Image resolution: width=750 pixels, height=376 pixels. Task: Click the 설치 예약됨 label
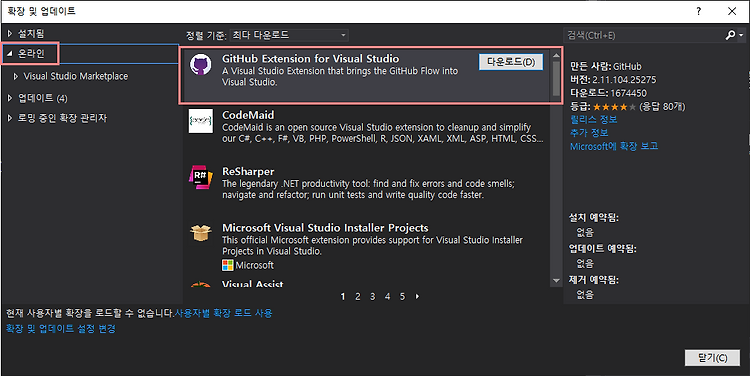[x=594, y=218]
